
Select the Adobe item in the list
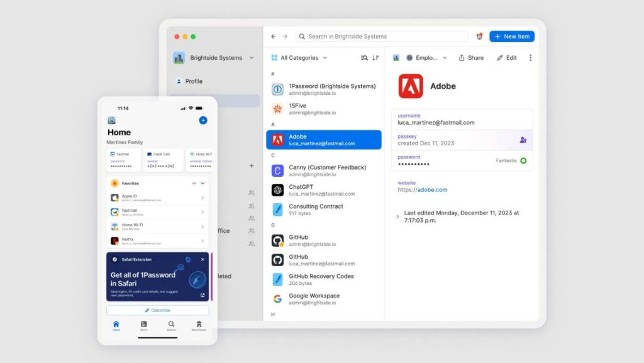pos(324,140)
